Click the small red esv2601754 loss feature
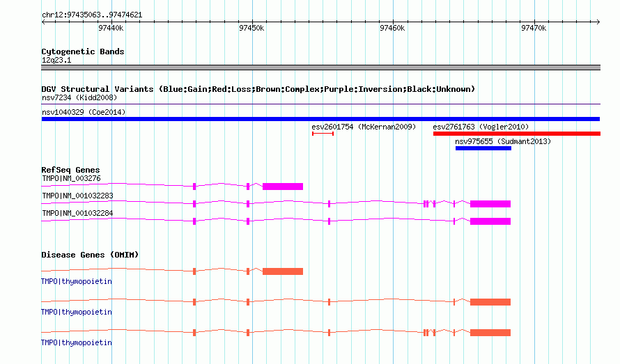Viewport: 620px width, 364px height. coord(323,134)
